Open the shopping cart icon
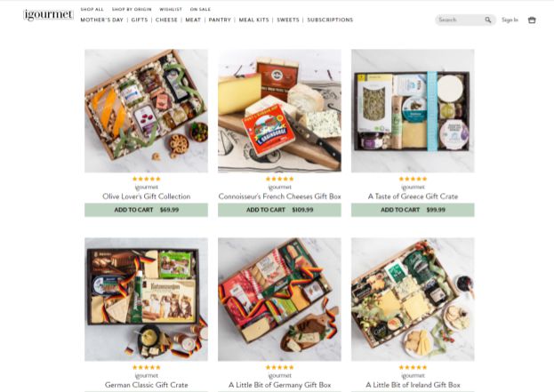This screenshot has height=392, width=554. coord(532,20)
